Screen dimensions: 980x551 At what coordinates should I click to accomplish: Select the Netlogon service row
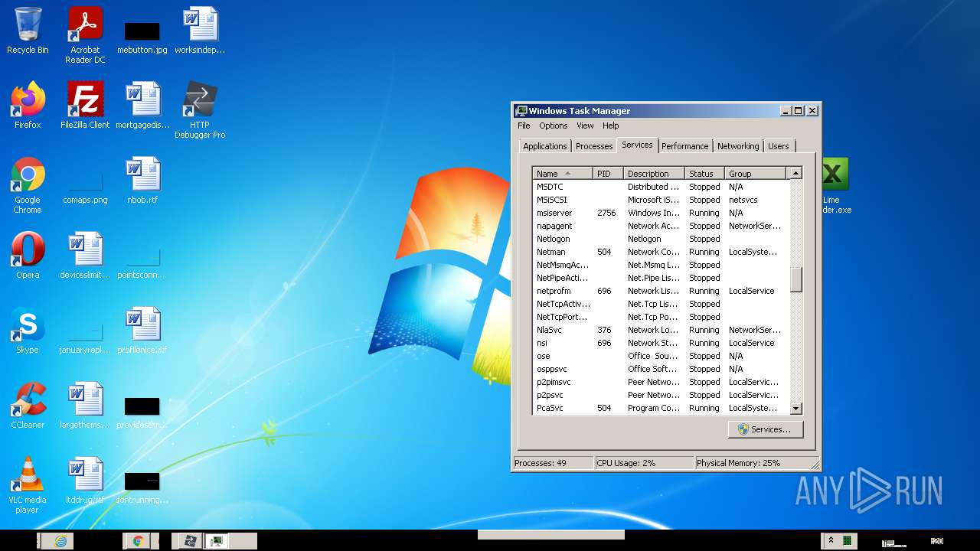click(x=660, y=239)
